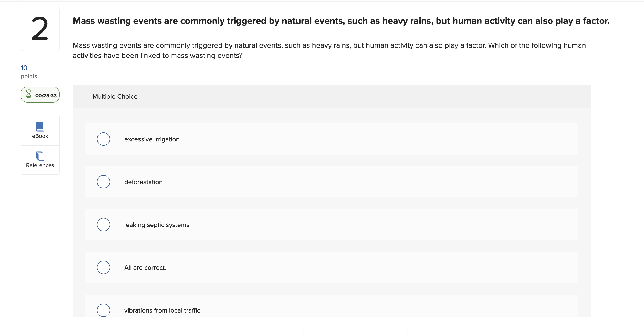Expand the question 2 details section
The image size is (644, 331).
(x=40, y=29)
